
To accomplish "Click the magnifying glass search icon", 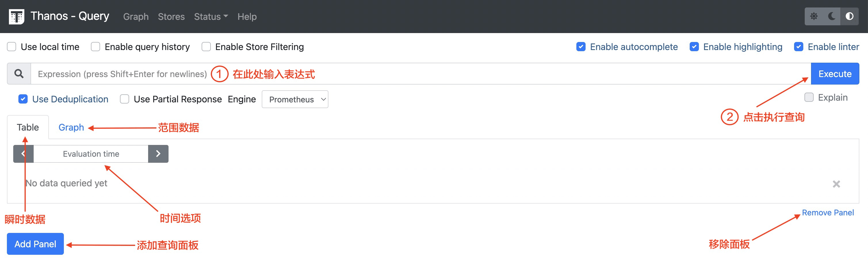I will pos(19,74).
